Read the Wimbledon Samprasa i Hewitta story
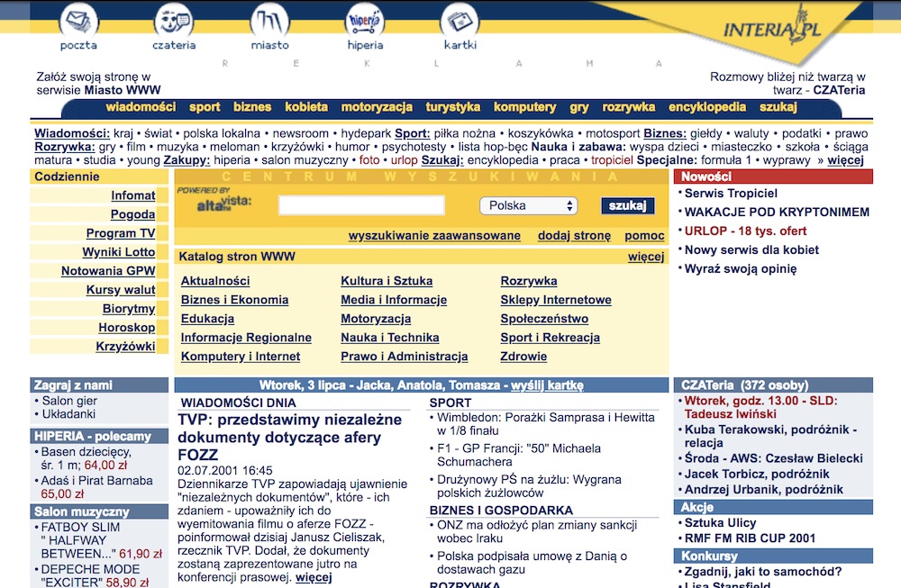The width and height of the screenshot is (901, 588). (x=545, y=424)
